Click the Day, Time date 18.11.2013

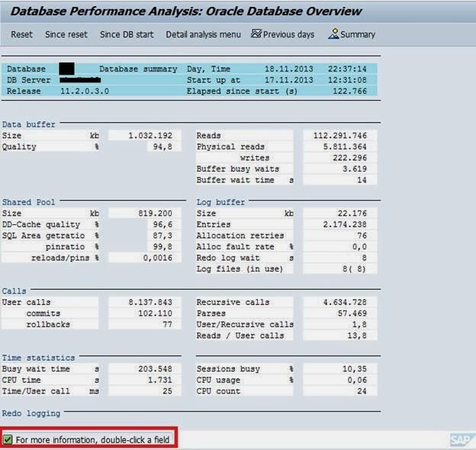[x=288, y=69]
